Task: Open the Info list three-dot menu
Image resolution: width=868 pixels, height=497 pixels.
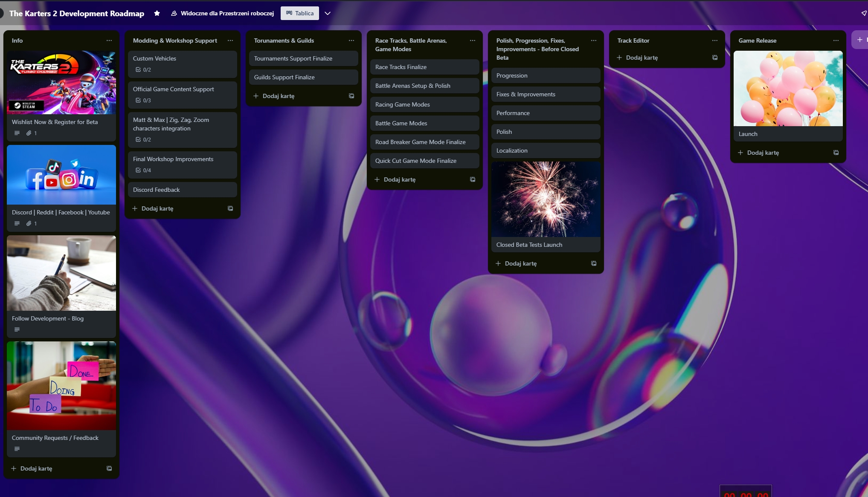Action: (109, 40)
